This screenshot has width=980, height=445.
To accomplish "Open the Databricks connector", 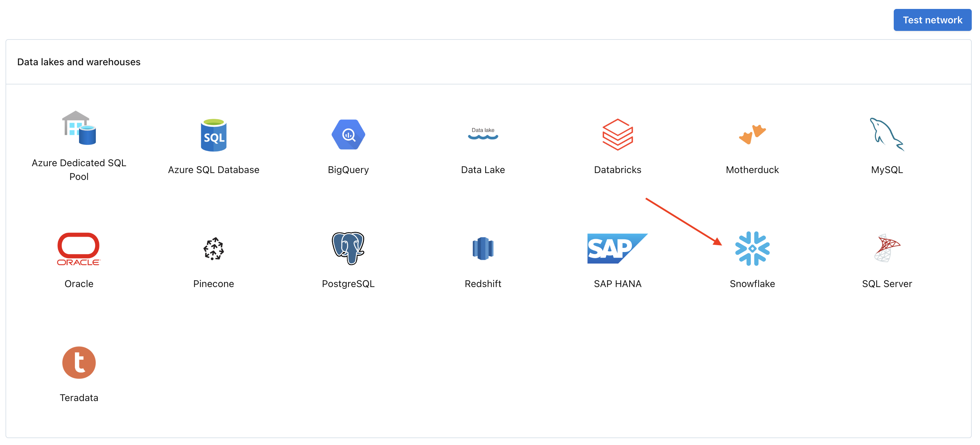I will pyautogui.click(x=617, y=144).
